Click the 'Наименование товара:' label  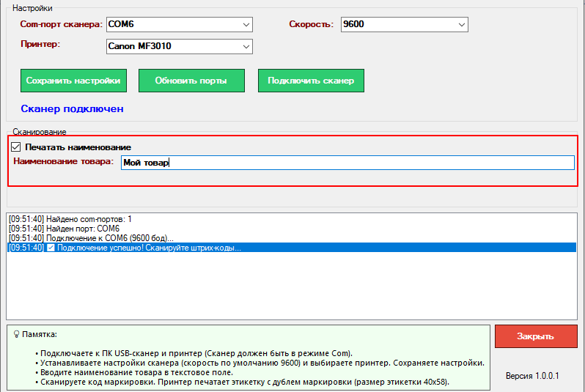point(64,161)
